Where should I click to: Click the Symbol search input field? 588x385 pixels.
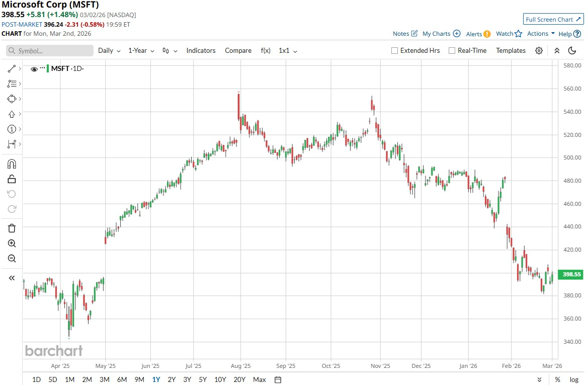tap(50, 51)
